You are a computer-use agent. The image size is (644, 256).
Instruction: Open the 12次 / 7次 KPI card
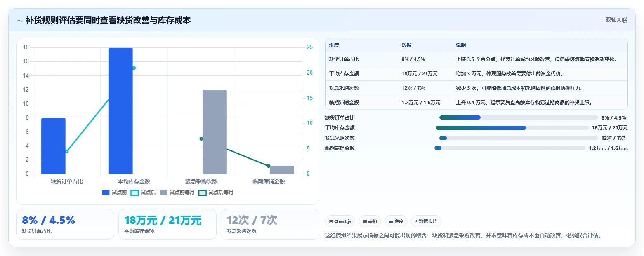[270, 224]
